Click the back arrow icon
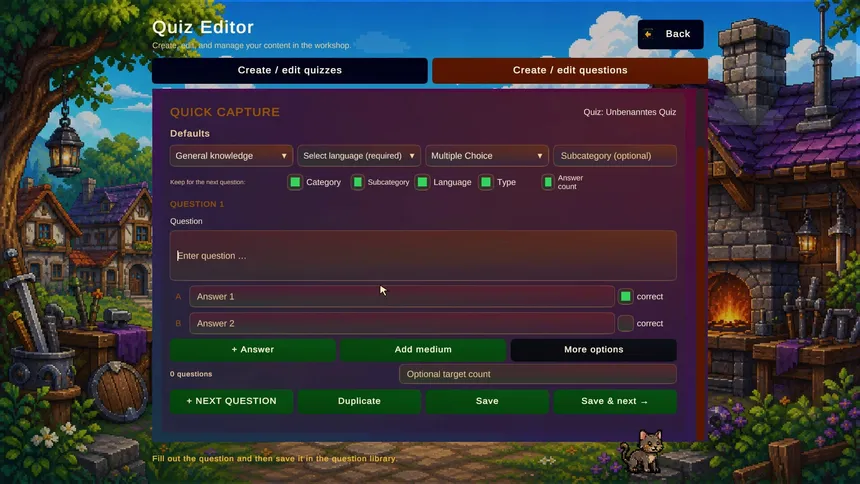This screenshot has width=860, height=484. pos(648,34)
